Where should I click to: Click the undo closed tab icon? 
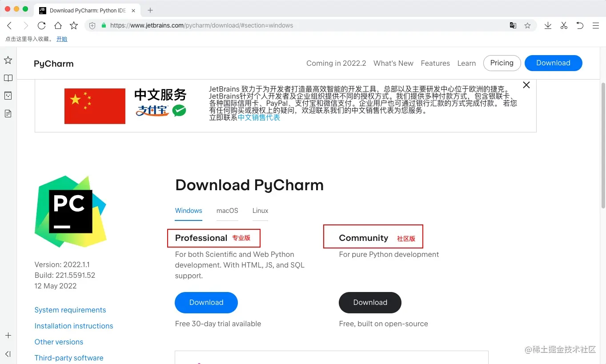(580, 26)
